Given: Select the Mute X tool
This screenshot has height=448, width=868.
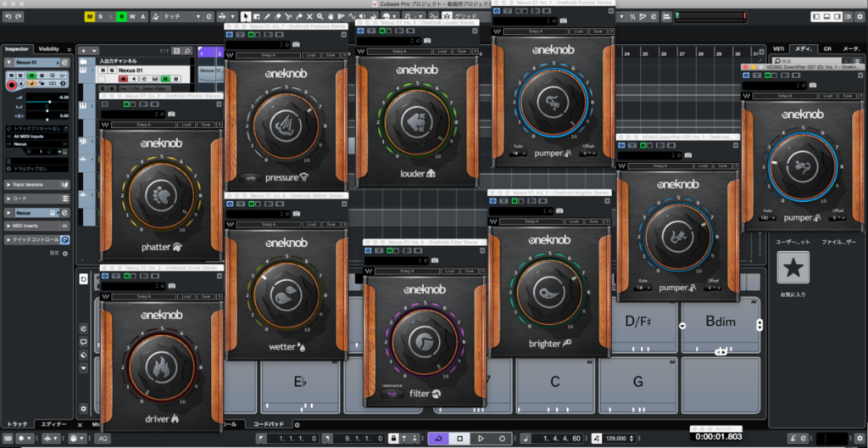Looking at the screenshot, I should (309, 17).
